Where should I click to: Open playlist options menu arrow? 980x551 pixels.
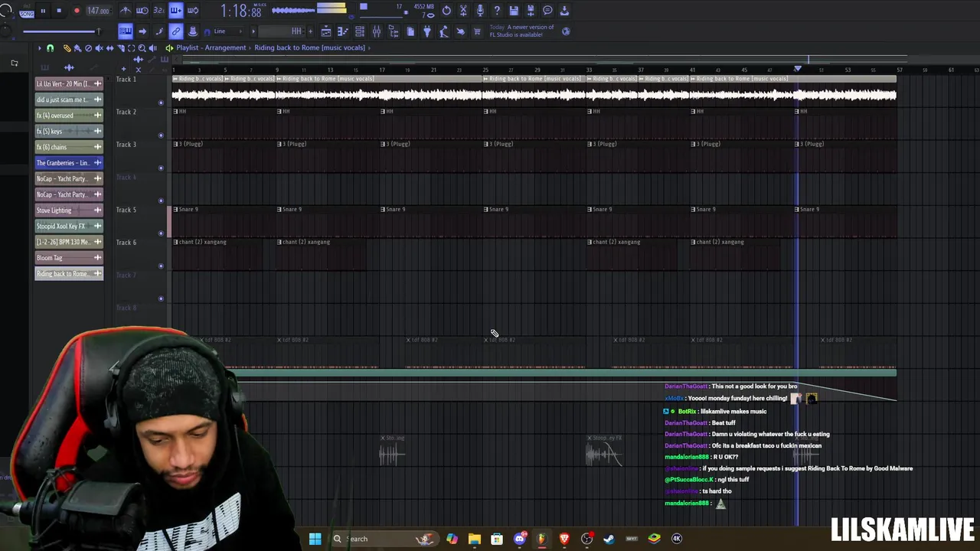coord(40,48)
